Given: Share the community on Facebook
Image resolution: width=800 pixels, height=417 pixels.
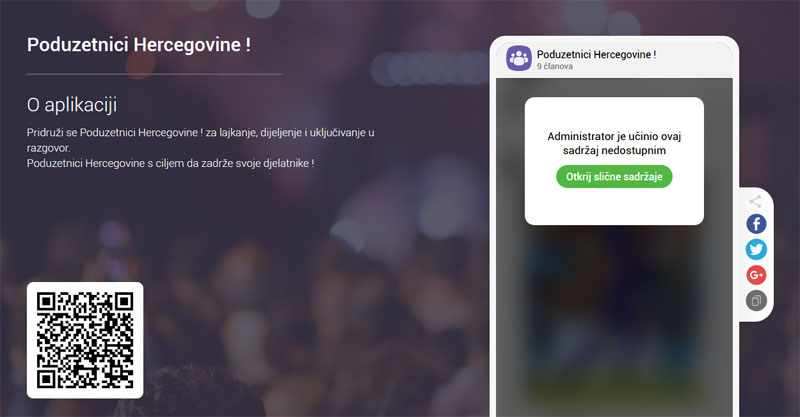Looking at the screenshot, I should [x=756, y=224].
